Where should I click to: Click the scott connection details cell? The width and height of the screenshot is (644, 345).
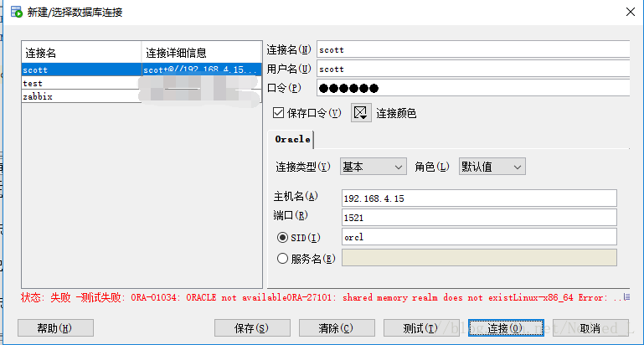[201, 70]
